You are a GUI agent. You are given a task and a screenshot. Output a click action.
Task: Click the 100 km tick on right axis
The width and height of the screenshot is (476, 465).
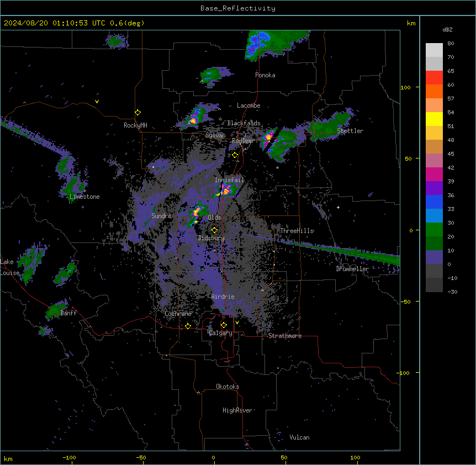point(405,88)
